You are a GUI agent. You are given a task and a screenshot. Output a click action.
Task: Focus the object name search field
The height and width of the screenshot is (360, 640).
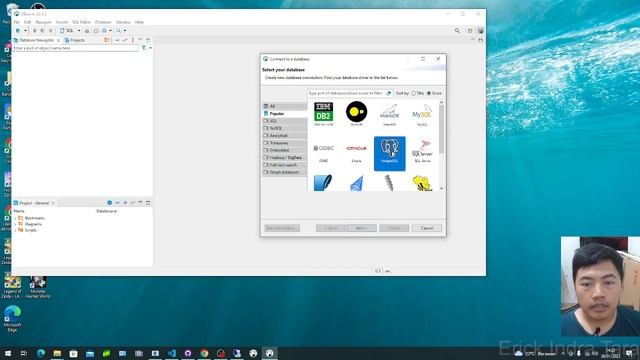[x=76, y=48]
